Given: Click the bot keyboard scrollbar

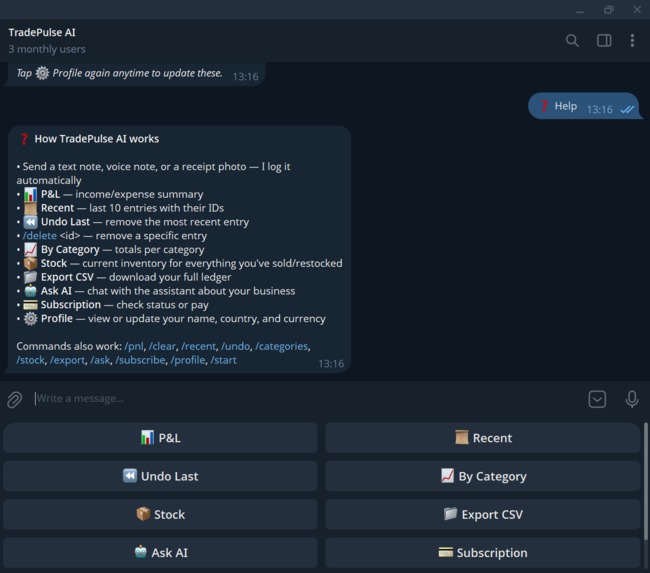Looking at the screenshot, I should click(x=645, y=481).
